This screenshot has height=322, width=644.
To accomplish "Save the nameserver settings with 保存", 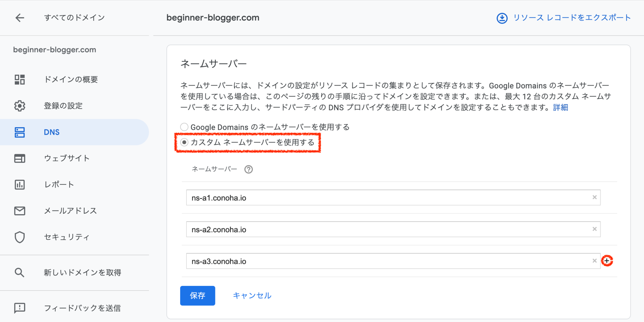I will (197, 296).
